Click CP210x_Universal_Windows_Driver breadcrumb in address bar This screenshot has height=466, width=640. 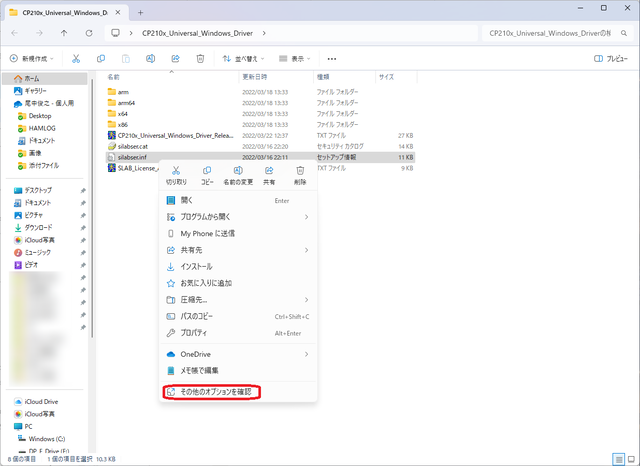pyautogui.click(x=197, y=33)
